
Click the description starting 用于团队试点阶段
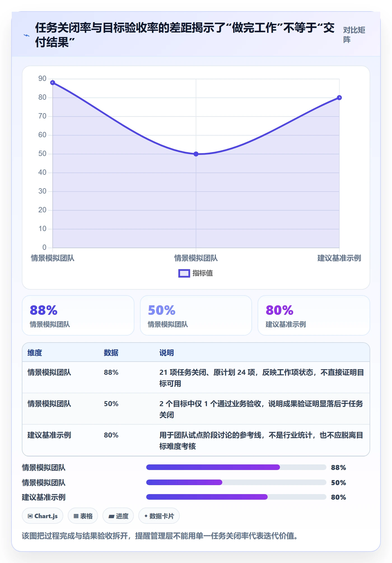(262, 441)
